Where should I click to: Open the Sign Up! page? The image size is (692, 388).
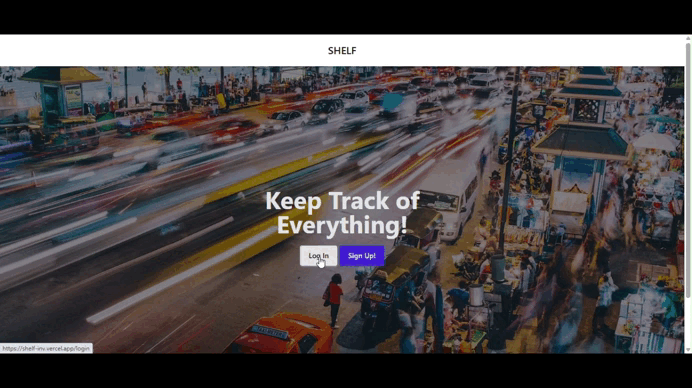[362, 256]
